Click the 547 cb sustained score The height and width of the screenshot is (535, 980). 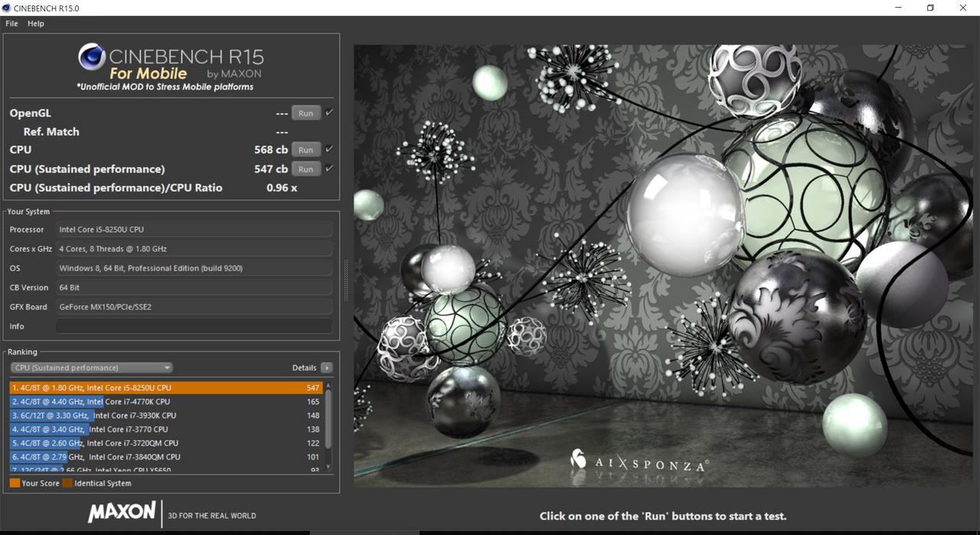pyautogui.click(x=271, y=169)
